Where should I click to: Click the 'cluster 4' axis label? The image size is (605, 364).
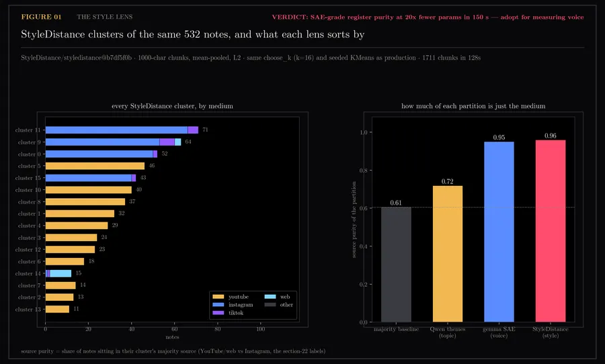coord(29,226)
